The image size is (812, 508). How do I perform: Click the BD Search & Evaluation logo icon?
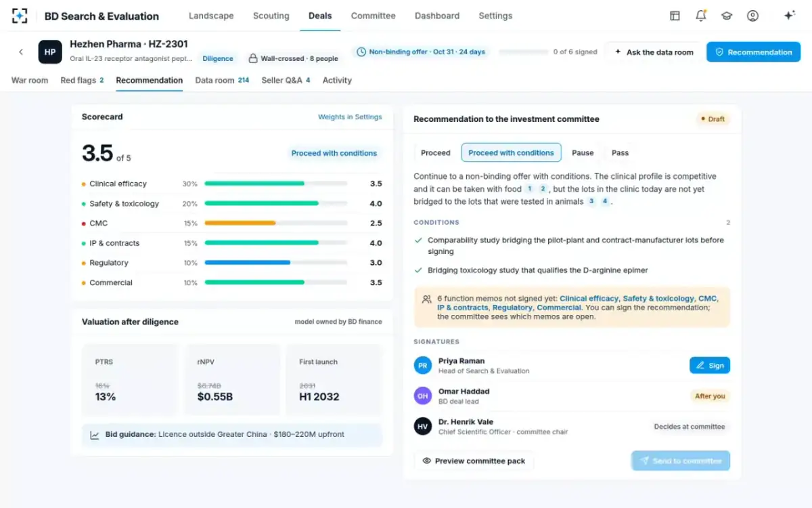click(20, 16)
